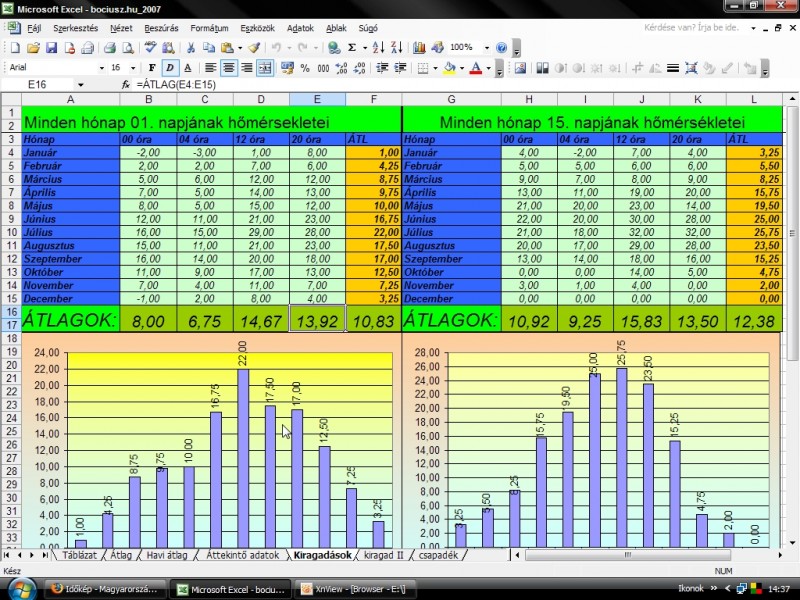The width and height of the screenshot is (800, 600).
Task: Open the font size 16 dropdown
Action: pyautogui.click(x=133, y=68)
